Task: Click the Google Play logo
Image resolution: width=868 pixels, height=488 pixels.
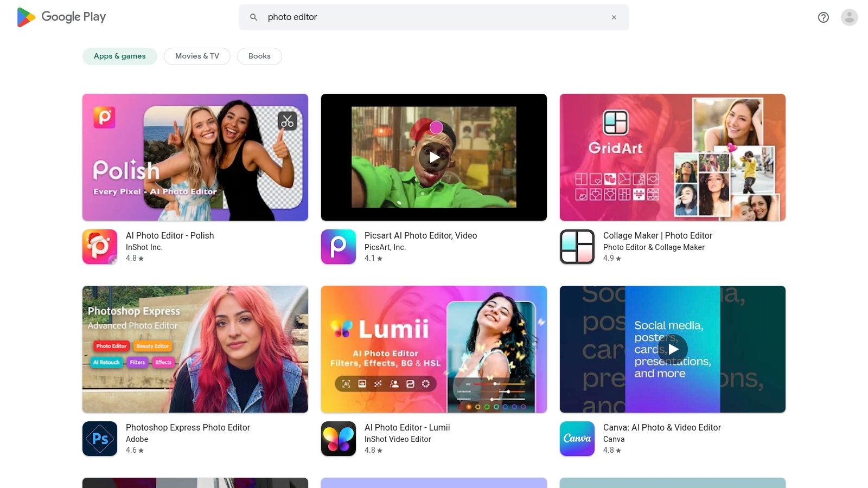Action: point(61,17)
